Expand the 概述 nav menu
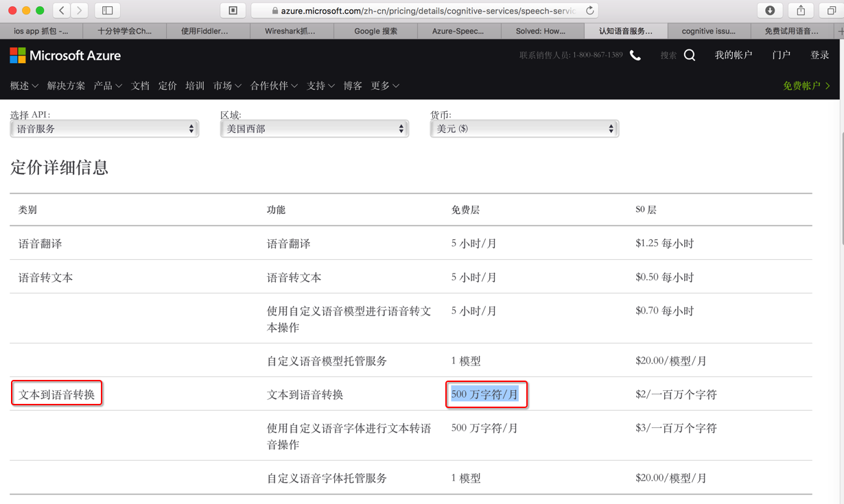Viewport: 844px width, 504px height. point(24,86)
